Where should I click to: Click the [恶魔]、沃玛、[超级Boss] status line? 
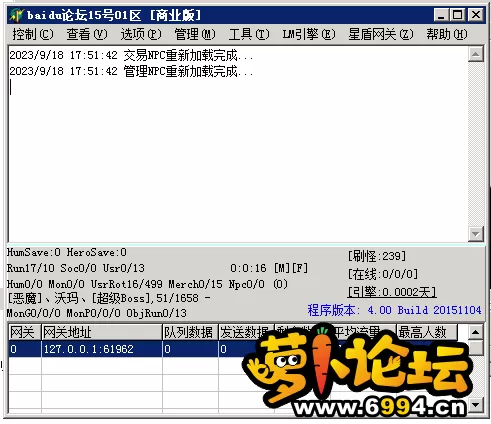[x=109, y=298]
